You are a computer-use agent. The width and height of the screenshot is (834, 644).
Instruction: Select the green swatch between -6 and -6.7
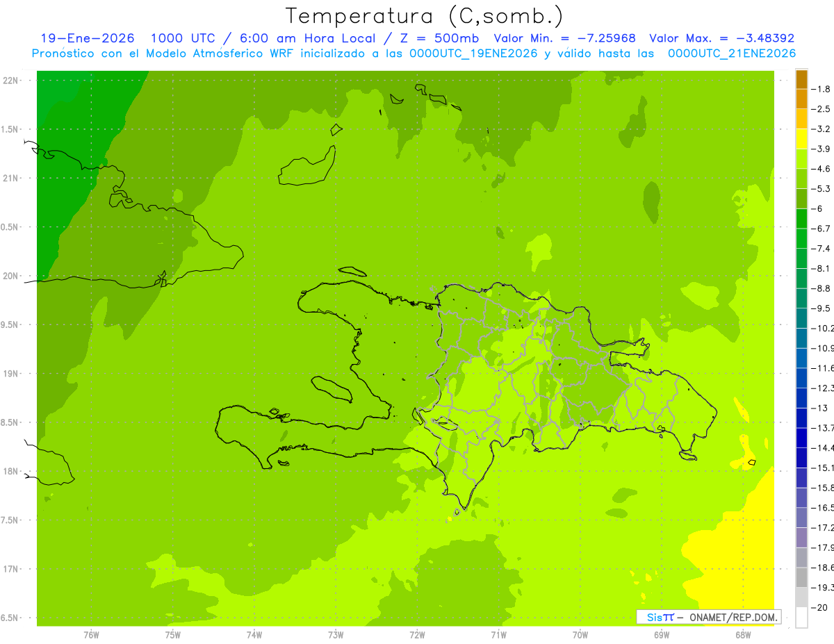point(801,219)
